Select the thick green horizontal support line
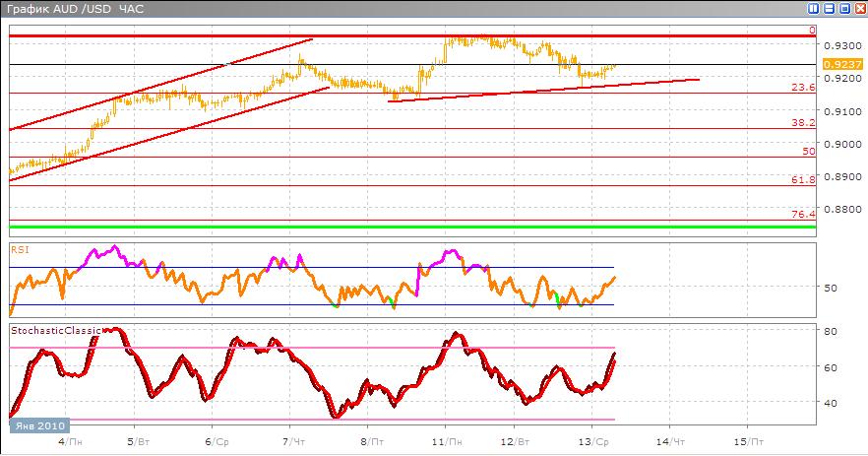The width and height of the screenshot is (868, 456). pos(413,228)
